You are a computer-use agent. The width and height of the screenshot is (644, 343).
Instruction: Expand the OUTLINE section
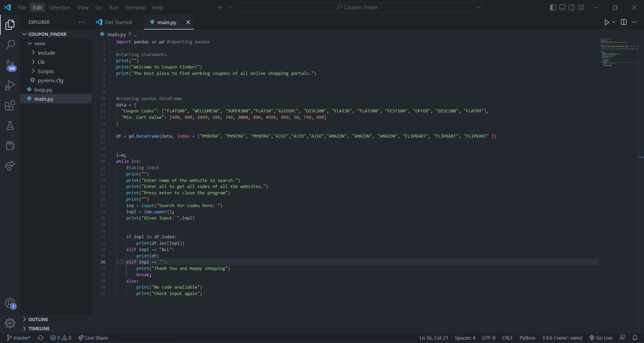pyautogui.click(x=56, y=320)
